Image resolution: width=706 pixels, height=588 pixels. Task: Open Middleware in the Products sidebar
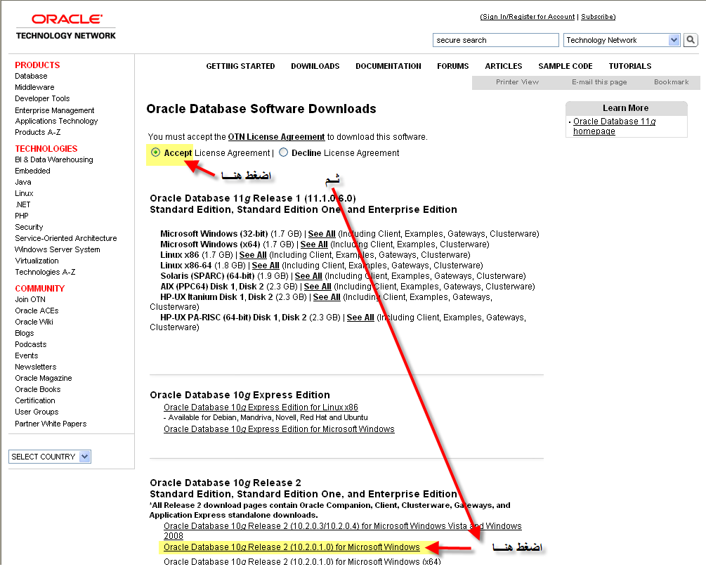click(x=34, y=87)
